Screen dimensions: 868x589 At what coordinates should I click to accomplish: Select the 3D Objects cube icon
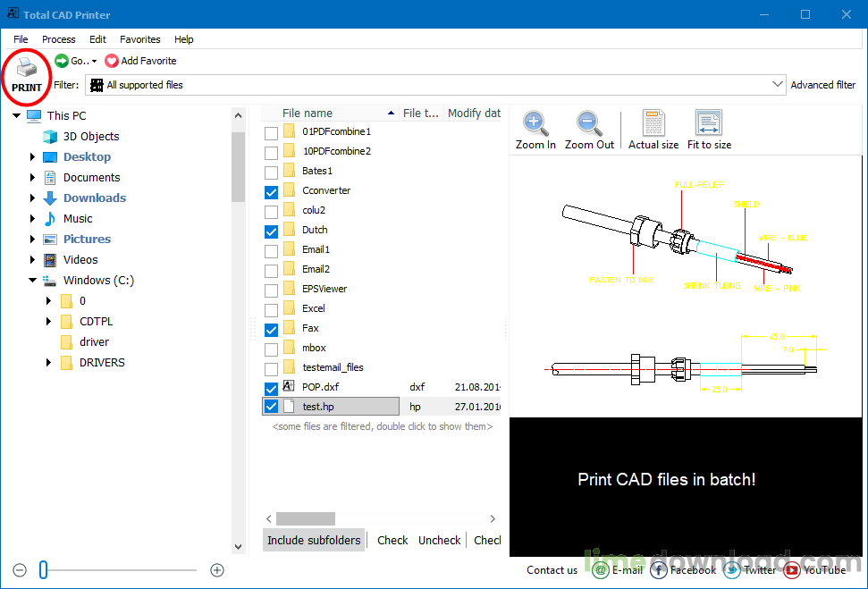tap(50, 136)
